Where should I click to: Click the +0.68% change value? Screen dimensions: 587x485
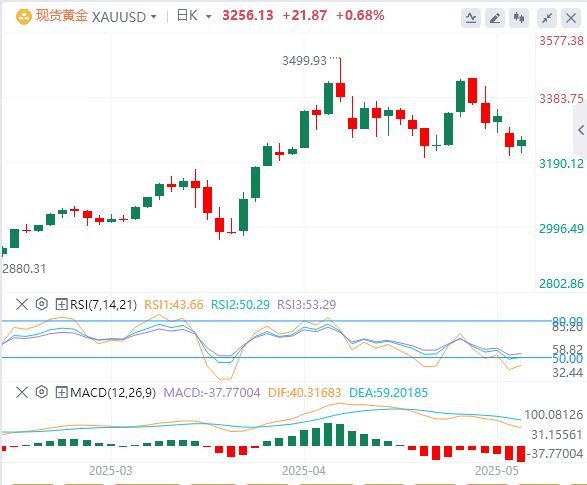[360, 16]
